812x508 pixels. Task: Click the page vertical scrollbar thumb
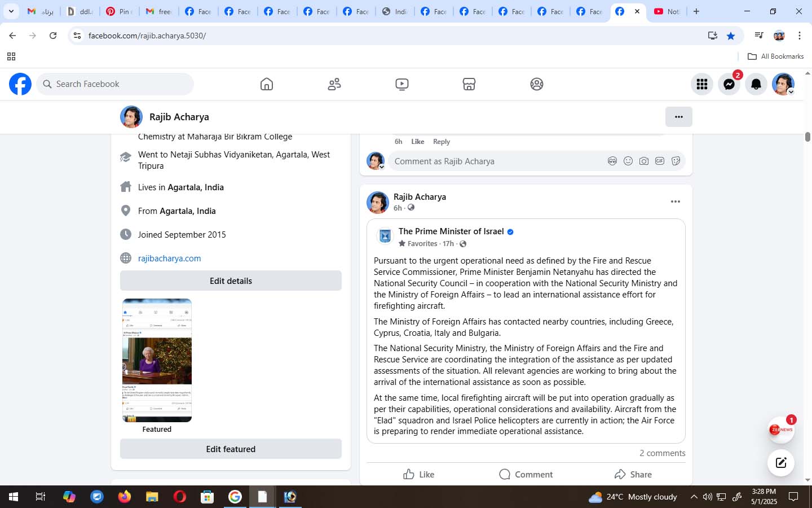(807, 137)
